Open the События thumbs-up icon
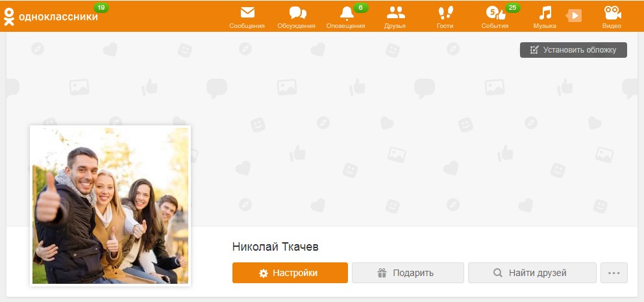Image resolution: width=644 pixels, height=302 pixels. (495, 13)
